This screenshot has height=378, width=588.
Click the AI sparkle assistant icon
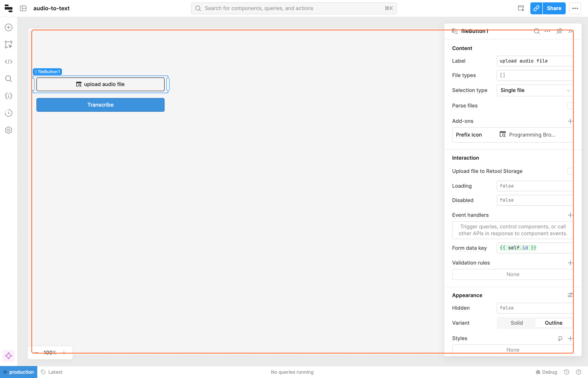point(9,356)
